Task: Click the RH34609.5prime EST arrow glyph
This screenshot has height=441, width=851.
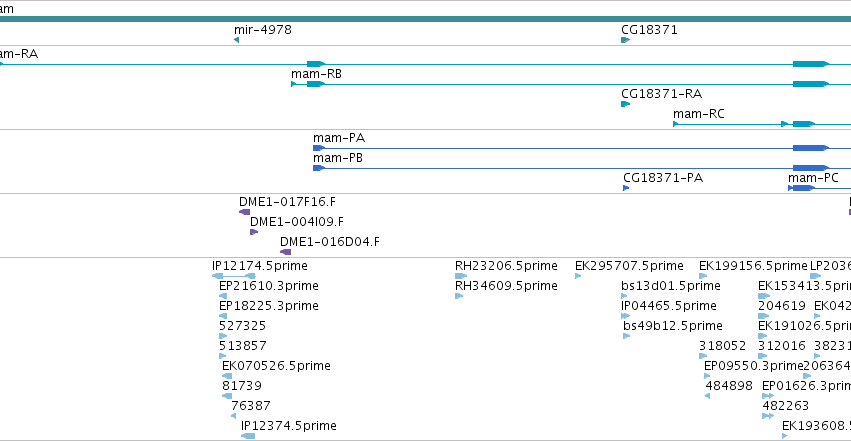Action: (x=459, y=296)
